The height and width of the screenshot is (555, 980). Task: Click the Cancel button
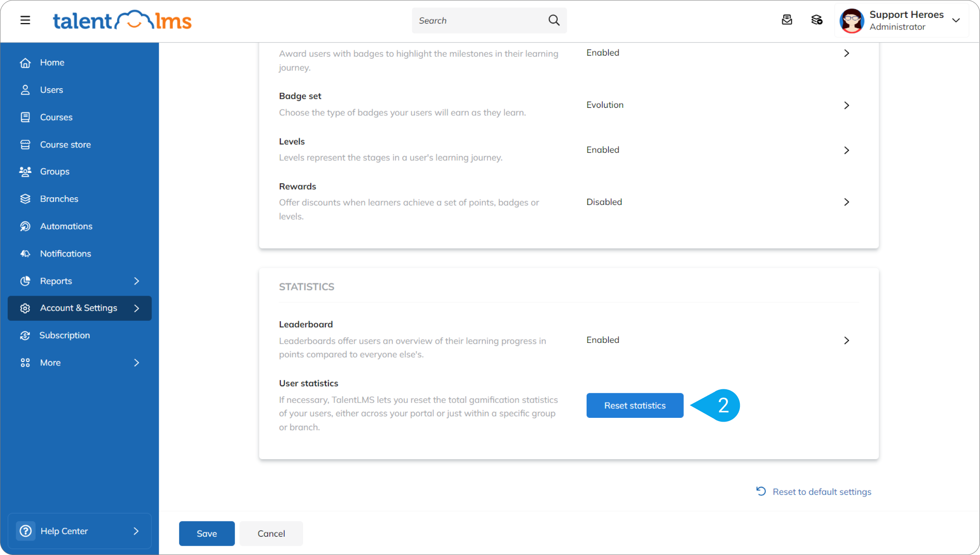[271, 533]
